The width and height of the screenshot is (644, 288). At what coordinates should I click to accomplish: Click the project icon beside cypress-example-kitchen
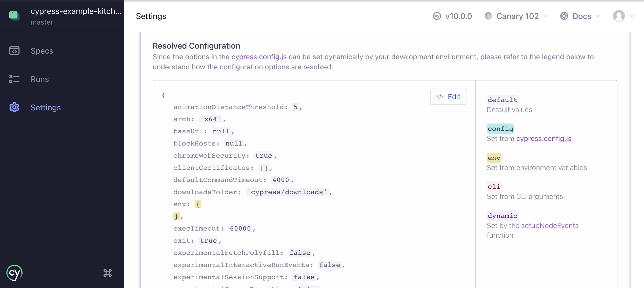[14, 16]
